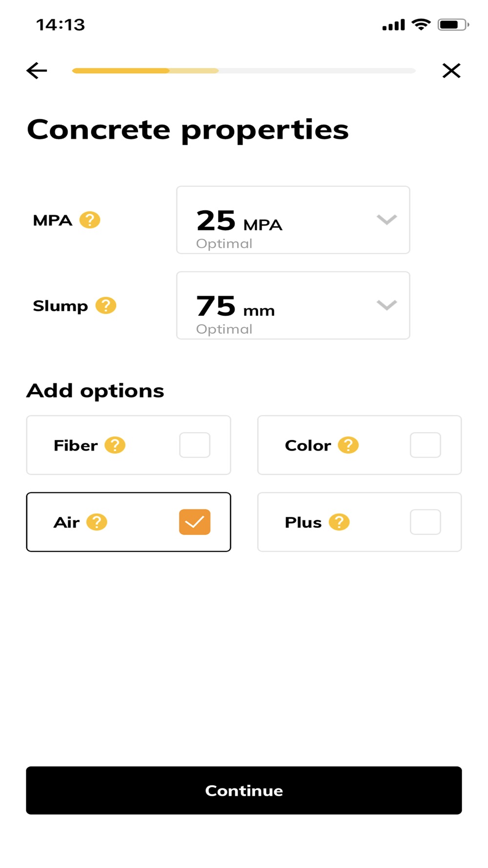Go back using the left arrow icon
Image resolution: width=488 pixels, height=868 pixels.
[x=37, y=71]
